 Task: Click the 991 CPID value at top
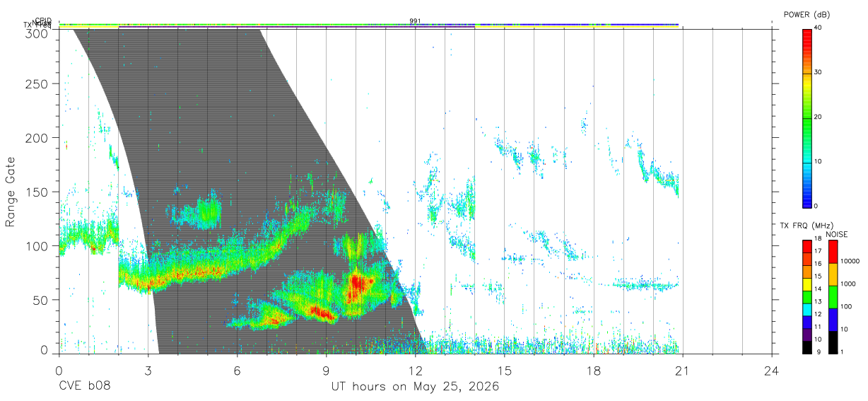(x=415, y=21)
